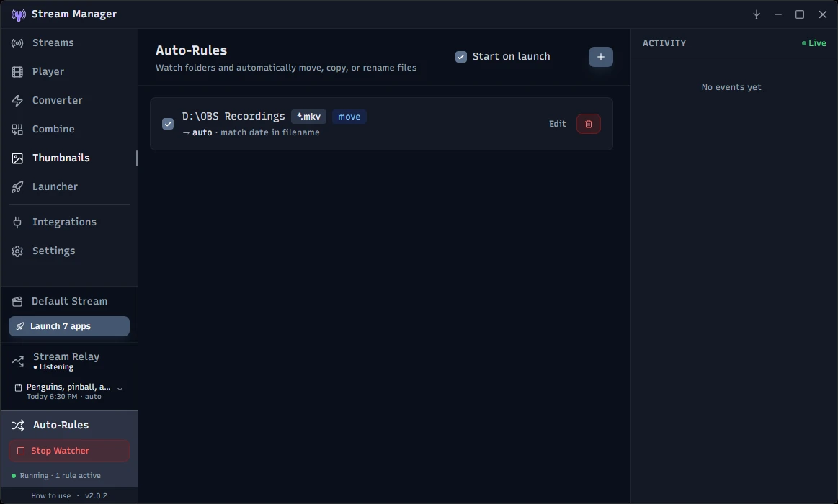Click the Streams broadcast icon in sidebar
This screenshot has height=504, width=838.
[x=17, y=42]
